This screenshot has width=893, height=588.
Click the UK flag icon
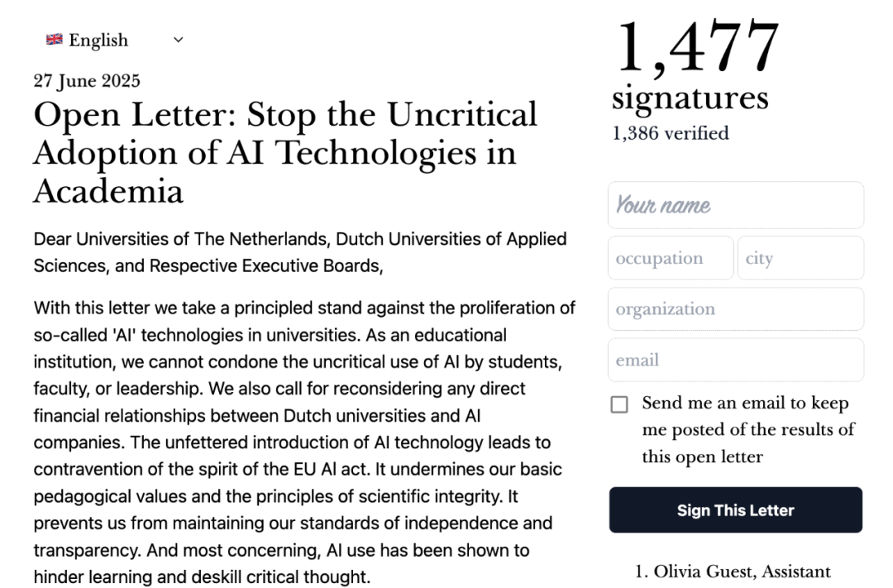(x=55, y=40)
